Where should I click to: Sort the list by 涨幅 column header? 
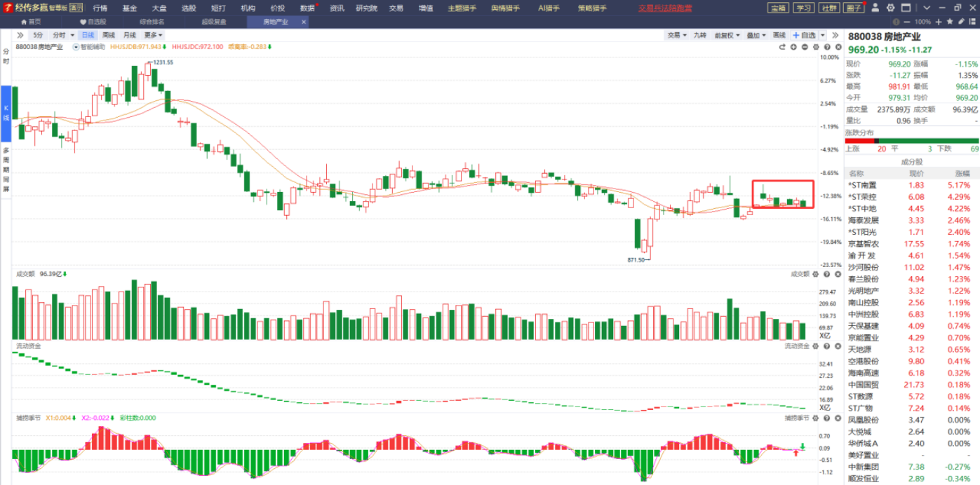[961, 173]
